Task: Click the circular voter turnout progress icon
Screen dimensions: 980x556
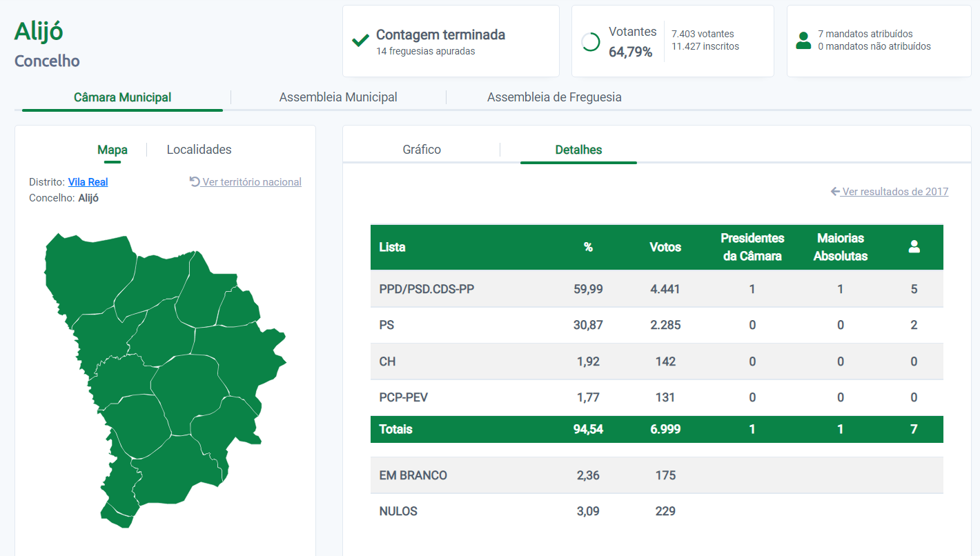Action: tap(591, 42)
